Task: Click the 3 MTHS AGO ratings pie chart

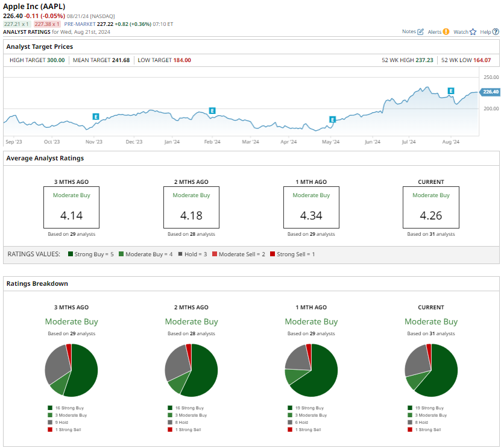Action: coord(71,370)
